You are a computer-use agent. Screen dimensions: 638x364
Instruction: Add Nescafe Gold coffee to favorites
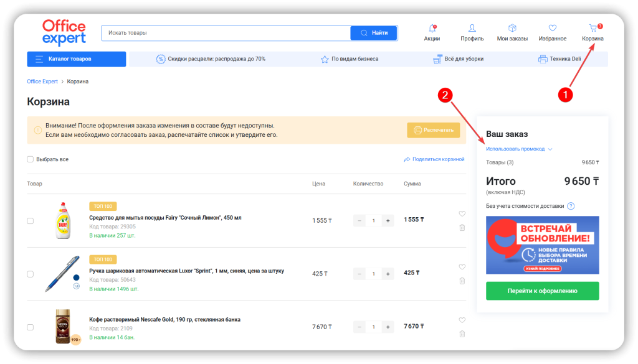click(462, 320)
